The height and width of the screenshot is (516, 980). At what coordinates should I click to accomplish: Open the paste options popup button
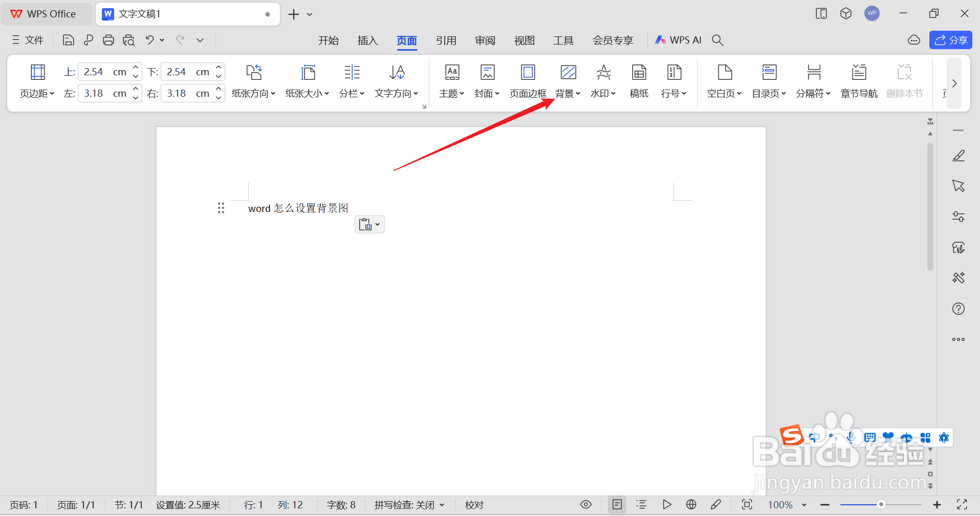(369, 224)
